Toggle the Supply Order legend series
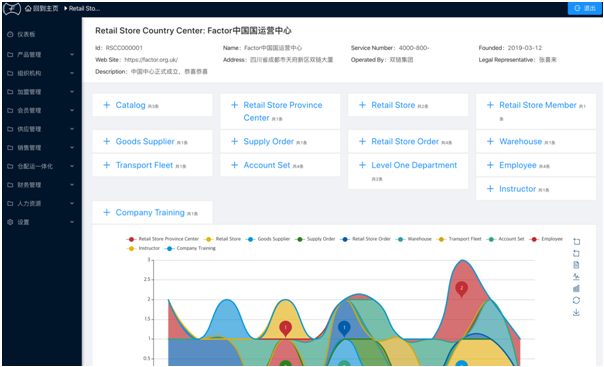The width and height of the screenshot is (604, 367). coord(315,239)
